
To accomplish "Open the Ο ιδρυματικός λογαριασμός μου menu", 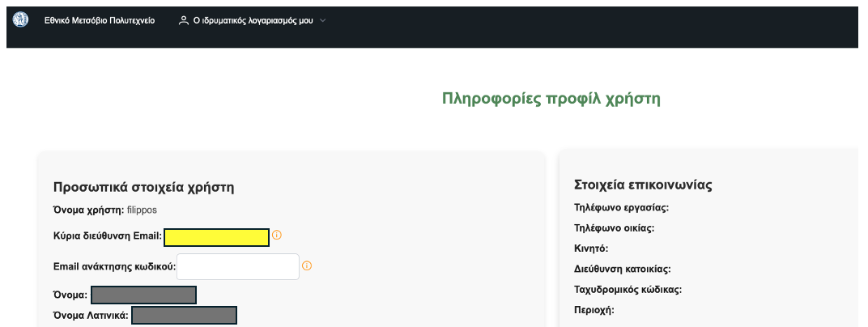I will tap(253, 20).
